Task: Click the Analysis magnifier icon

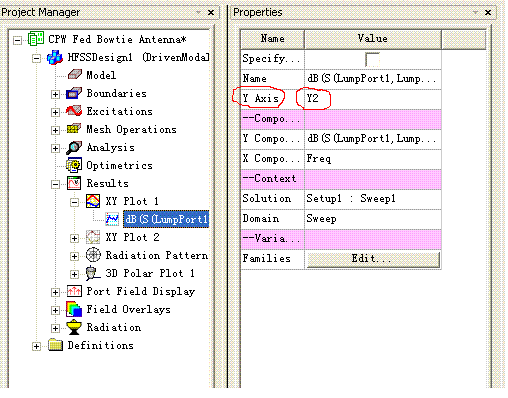Action: (74, 147)
